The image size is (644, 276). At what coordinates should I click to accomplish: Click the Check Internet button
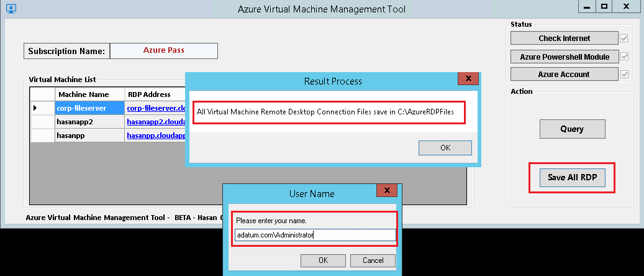coord(564,39)
